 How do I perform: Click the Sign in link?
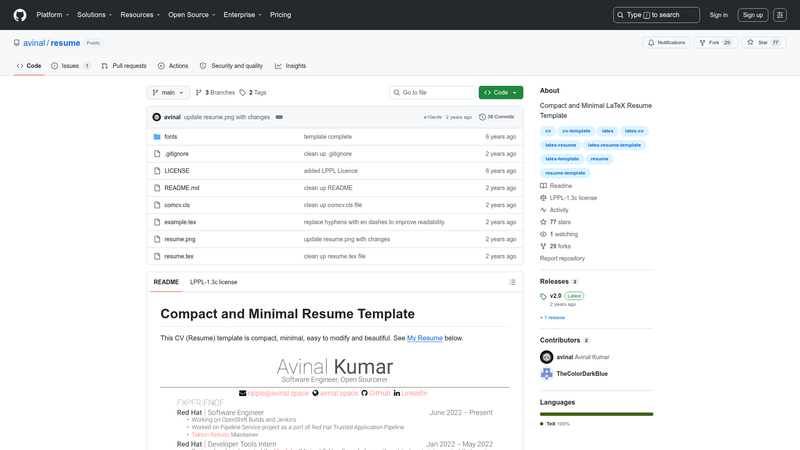(x=718, y=15)
